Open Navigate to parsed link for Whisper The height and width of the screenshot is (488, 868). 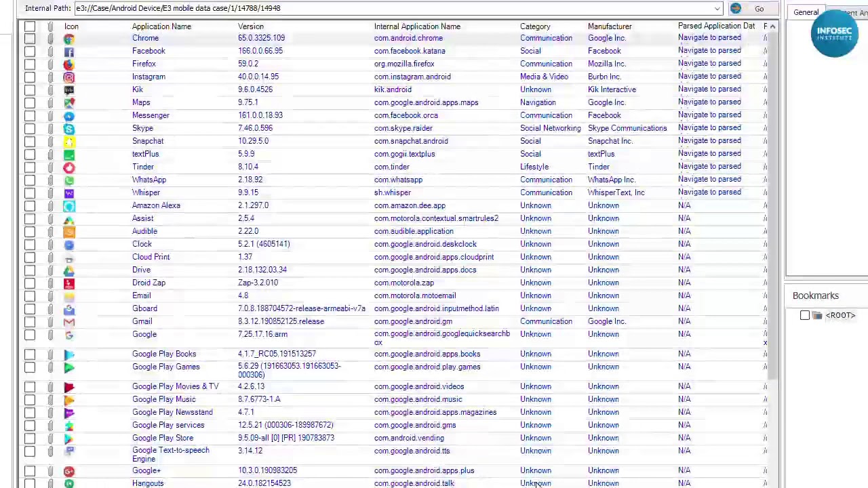point(709,192)
